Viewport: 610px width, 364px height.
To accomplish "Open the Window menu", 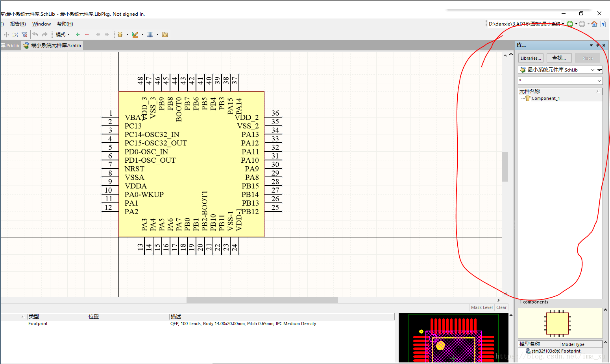I will coord(41,24).
